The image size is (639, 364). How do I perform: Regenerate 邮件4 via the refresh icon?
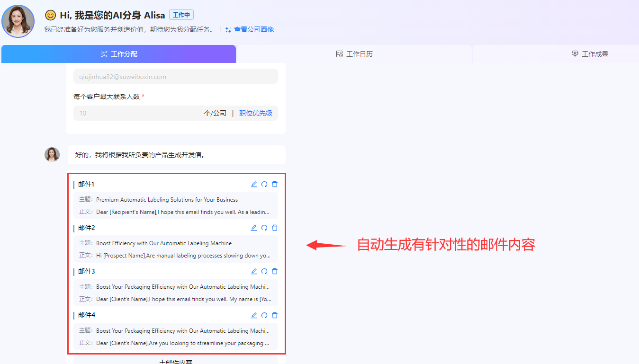[x=264, y=315]
